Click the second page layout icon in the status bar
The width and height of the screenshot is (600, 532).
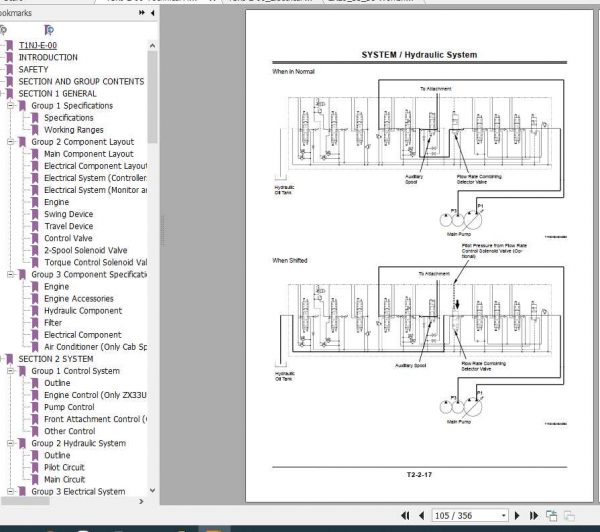(569, 516)
